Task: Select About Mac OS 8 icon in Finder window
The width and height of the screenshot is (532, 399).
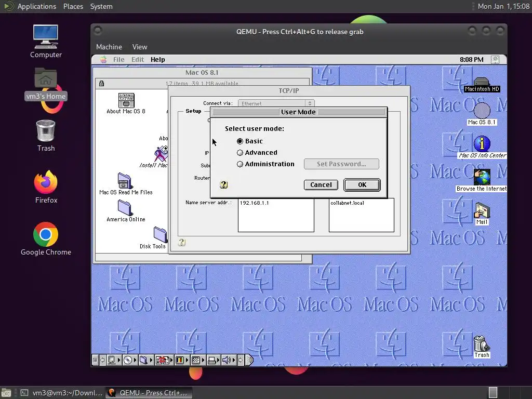Action: [x=126, y=103]
